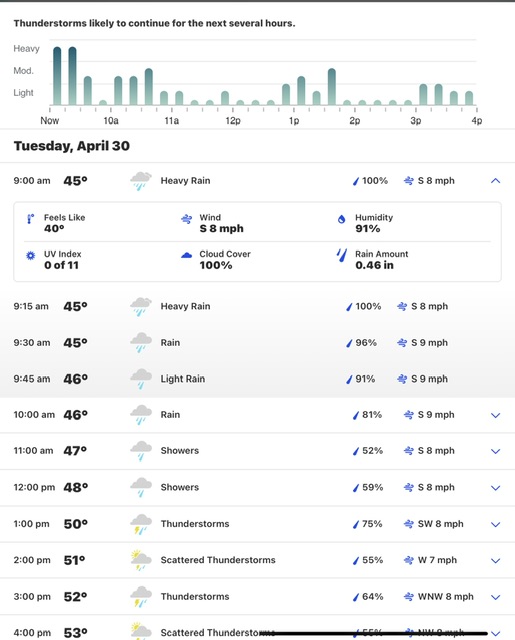Screen dimensions: 515x640
Task: Click the wind icon in the Wind detail
Action: pos(186,219)
